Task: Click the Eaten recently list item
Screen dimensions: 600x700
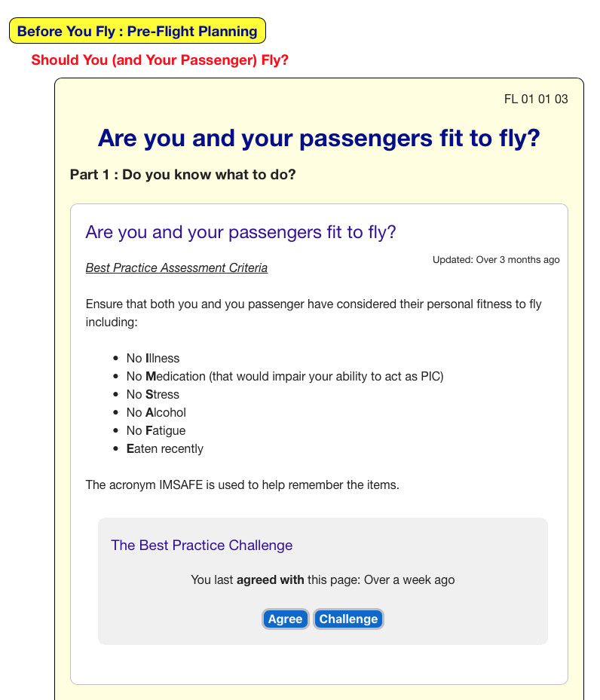Action: [x=165, y=449]
